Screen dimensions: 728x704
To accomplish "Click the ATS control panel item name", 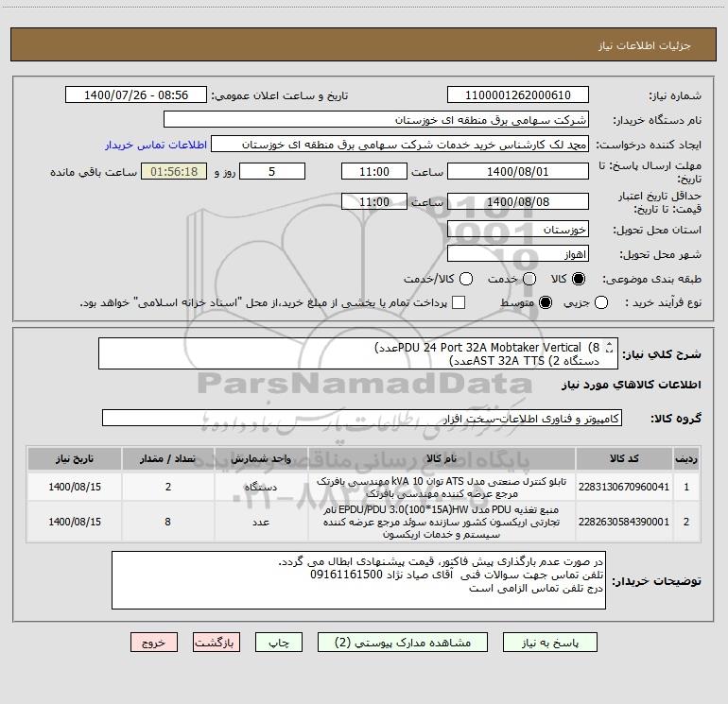I will pyautogui.click(x=442, y=488).
